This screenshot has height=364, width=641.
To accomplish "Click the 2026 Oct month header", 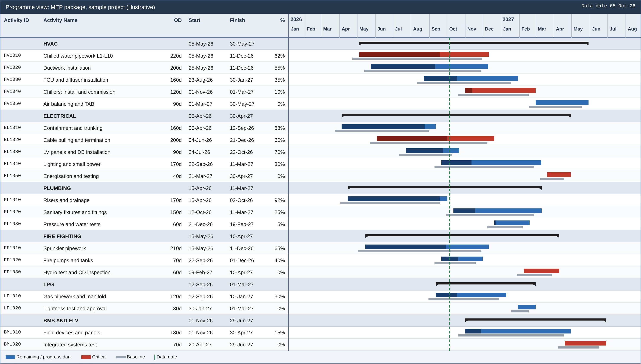I will coord(453,29).
